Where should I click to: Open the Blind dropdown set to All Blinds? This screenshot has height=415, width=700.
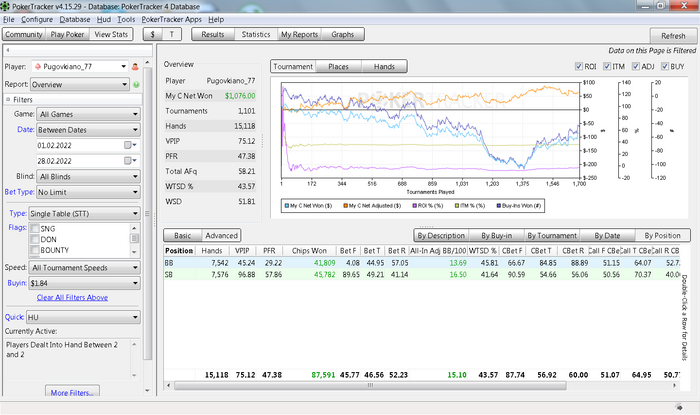pyautogui.click(x=88, y=176)
